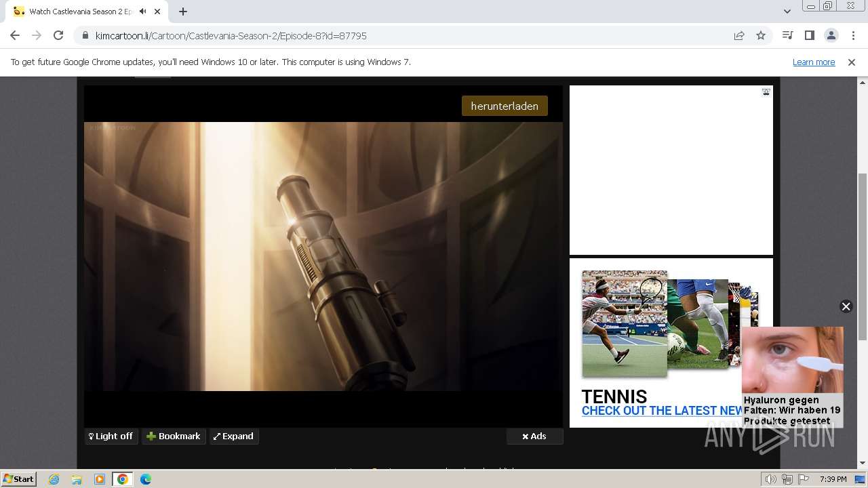The width and height of the screenshot is (868, 488).
Task: Toggle Light off for the player
Action: 111,436
